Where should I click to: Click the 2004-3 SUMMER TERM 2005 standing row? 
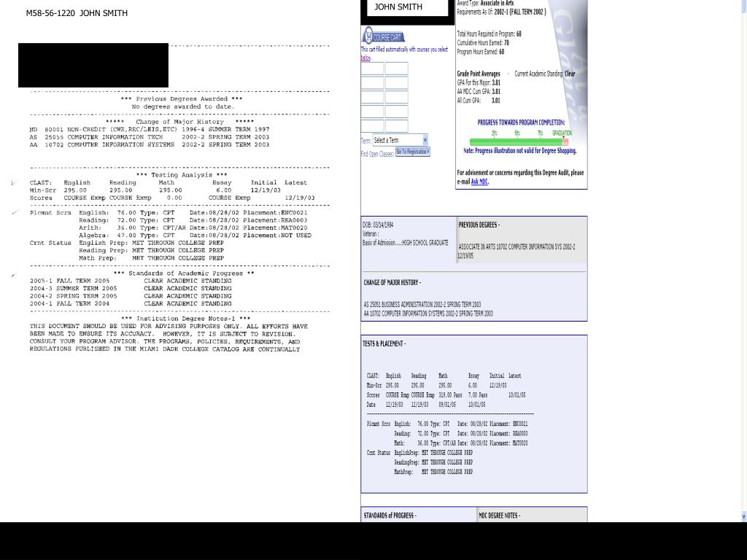[x=131, y=289]
